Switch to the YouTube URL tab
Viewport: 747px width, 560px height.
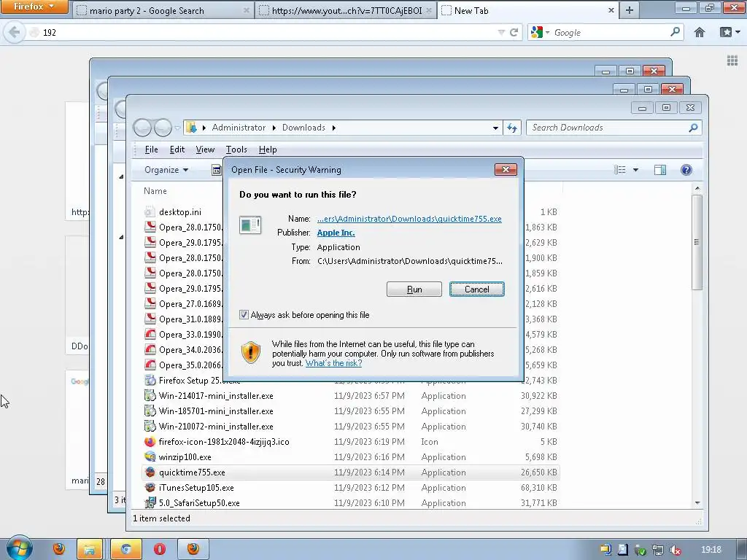coord(347,10)
